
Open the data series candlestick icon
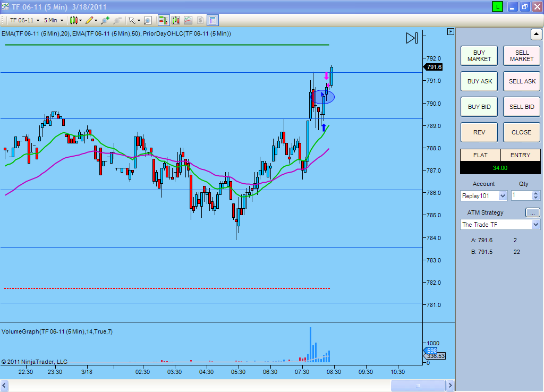click(x=176, y=21)
